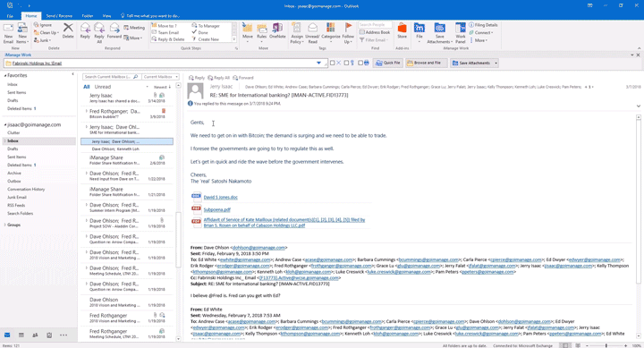Open the Tell me what you want to do box
The height and width of the screenshot is (348, 644).
[151, 15]
